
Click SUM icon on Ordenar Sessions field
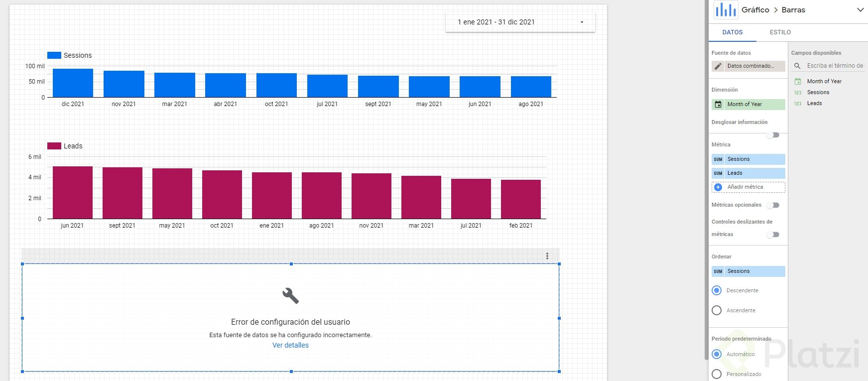[718, 271]
